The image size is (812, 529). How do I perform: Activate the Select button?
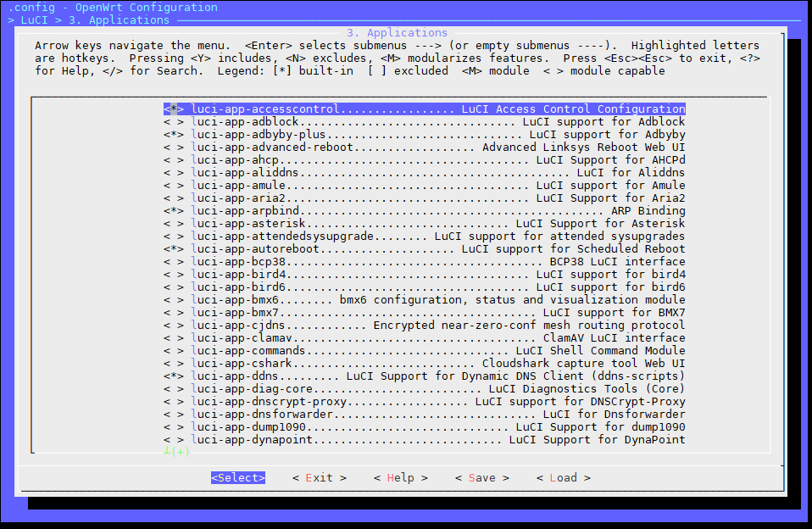[x=237, y=477]
